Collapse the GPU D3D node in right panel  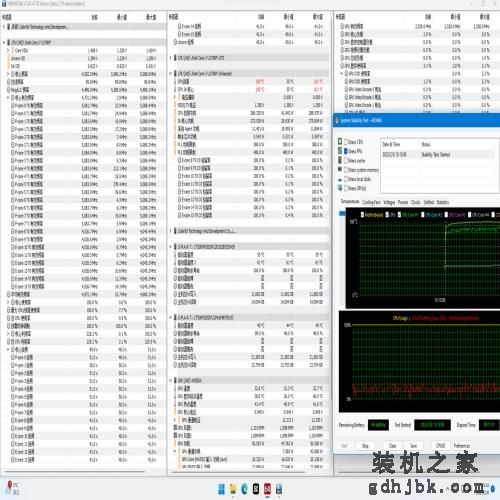[342, 74]
